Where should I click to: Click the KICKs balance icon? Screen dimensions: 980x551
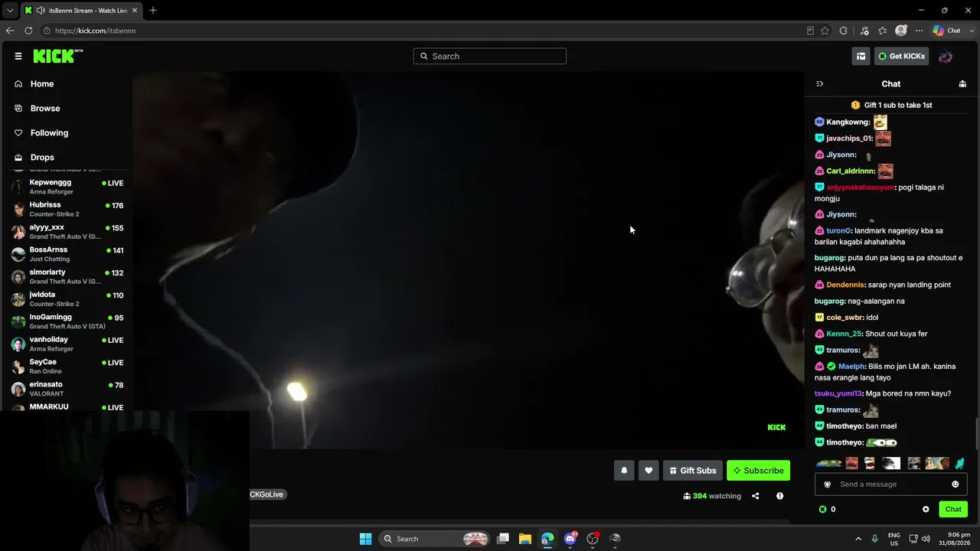[823, 509]
